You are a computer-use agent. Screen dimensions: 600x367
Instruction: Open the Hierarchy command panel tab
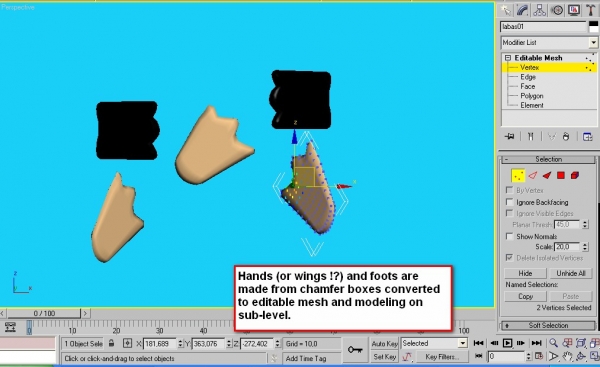(540, 10)
